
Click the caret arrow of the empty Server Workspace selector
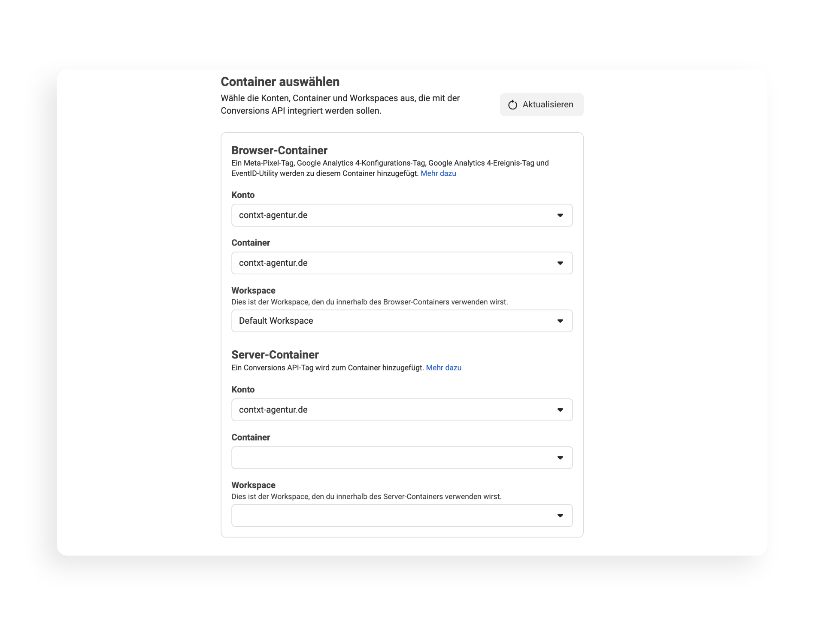560,516
